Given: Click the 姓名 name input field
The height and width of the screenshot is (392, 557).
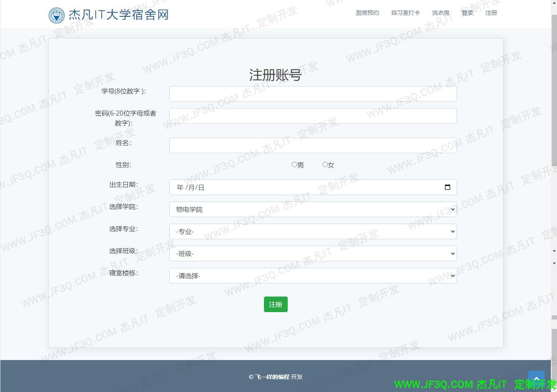Looking at the screenshot, I should coord(313,145).
